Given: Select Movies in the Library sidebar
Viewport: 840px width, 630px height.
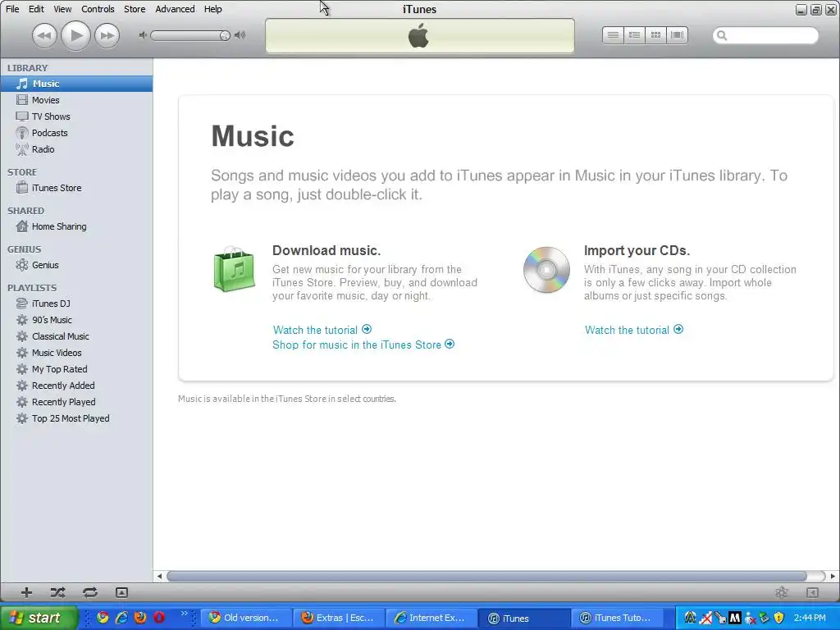Looking at the screenshot, I should coord(76,100).
